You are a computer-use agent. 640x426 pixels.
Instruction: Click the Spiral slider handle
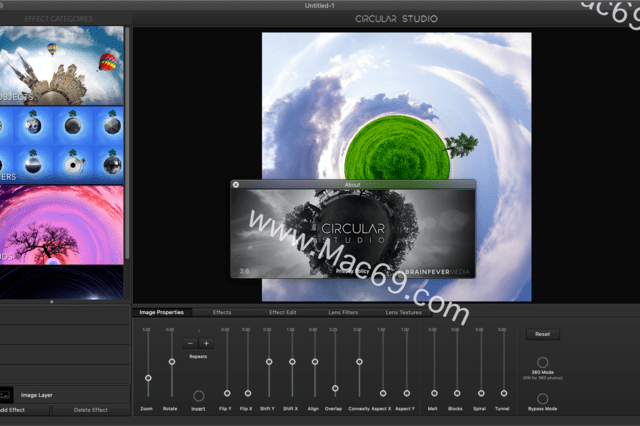point(481,393)
